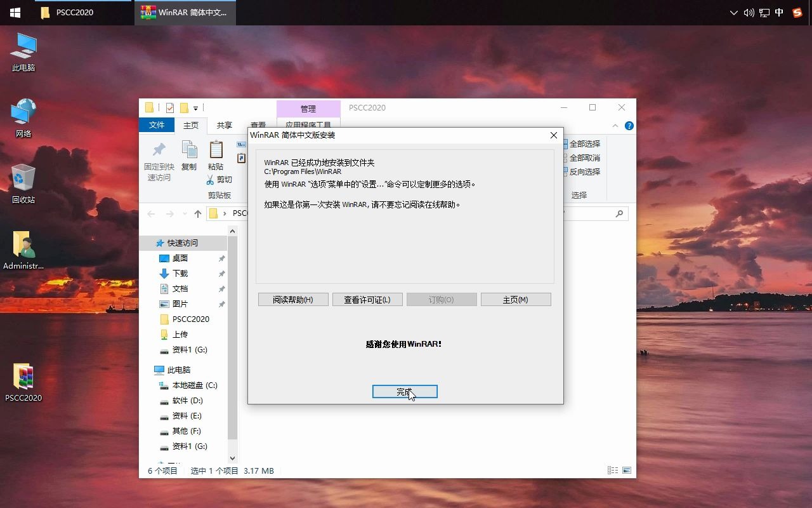The image size is (812, 508).
Task: Select the 管理 contextual tab
Action: (308, 109)
